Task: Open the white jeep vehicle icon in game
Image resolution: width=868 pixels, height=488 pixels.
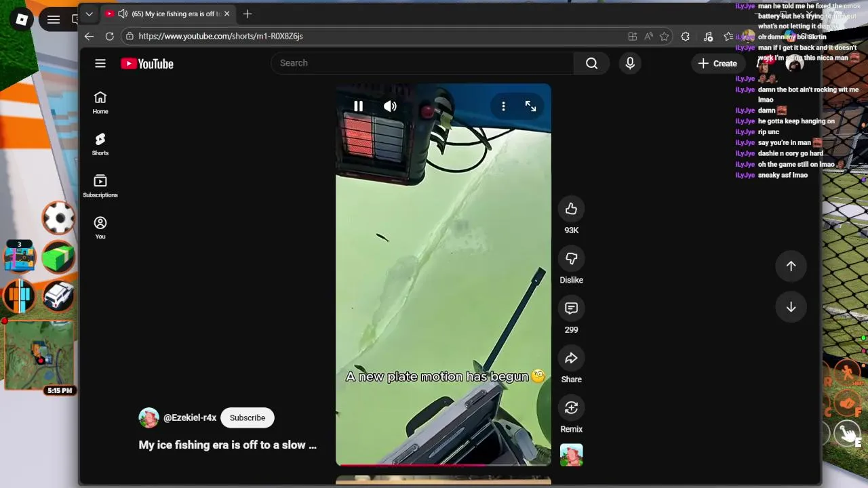Action: (x=58, y=296)
